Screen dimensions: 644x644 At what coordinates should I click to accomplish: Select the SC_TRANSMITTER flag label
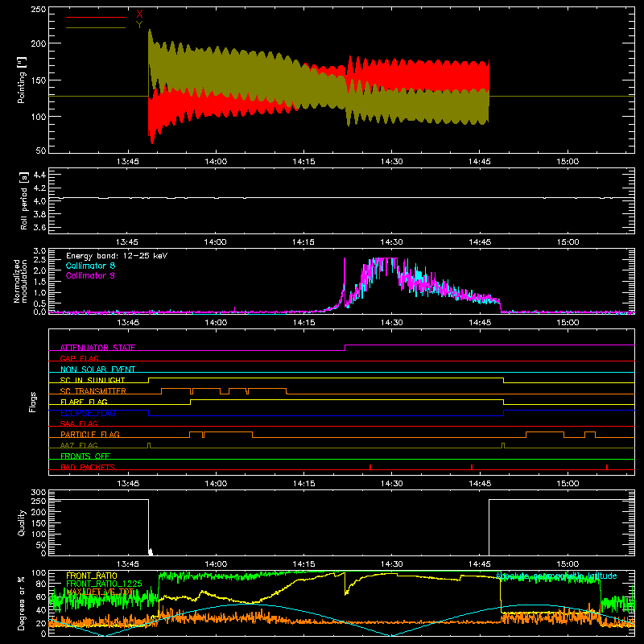coord(93,391)
